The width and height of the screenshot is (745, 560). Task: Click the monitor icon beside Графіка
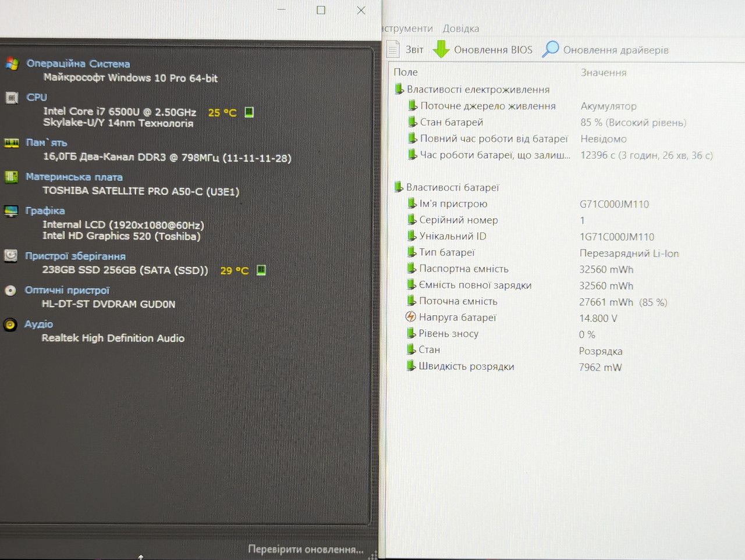pos(11,211)
